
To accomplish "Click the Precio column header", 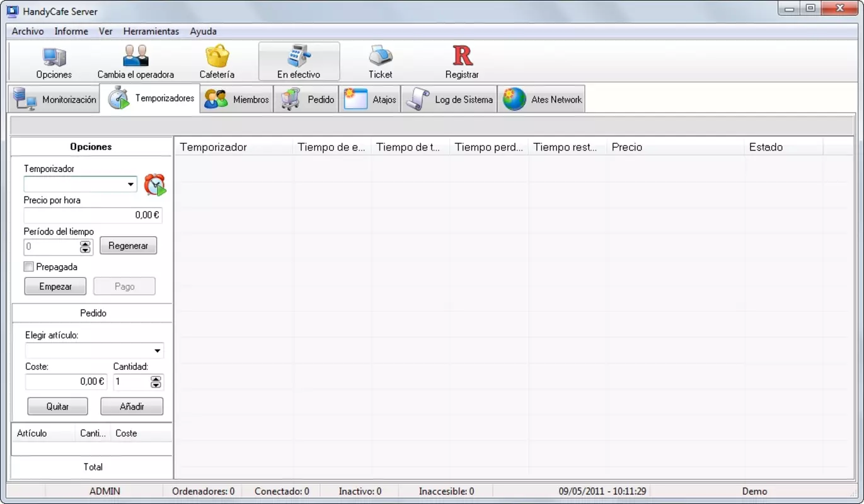I will point(676,147).
